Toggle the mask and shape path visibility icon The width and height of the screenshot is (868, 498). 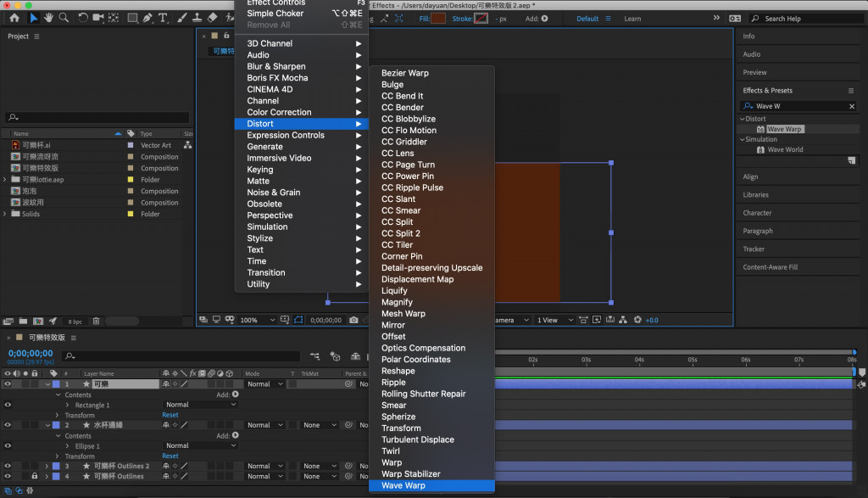[x=298, y=320]
